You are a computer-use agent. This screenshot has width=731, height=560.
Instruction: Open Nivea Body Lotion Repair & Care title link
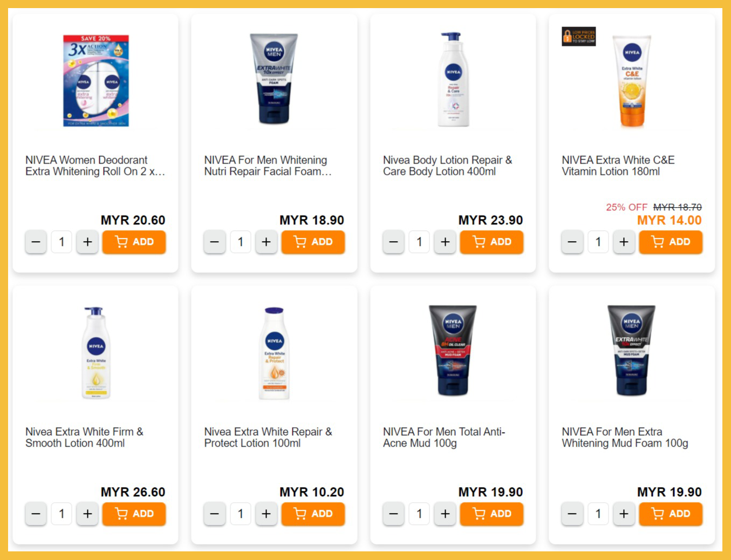[x=448, y=166]
